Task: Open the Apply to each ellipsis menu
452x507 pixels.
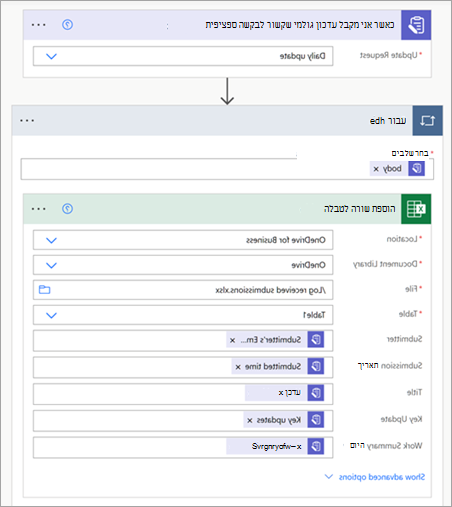Action: point(27,121)
